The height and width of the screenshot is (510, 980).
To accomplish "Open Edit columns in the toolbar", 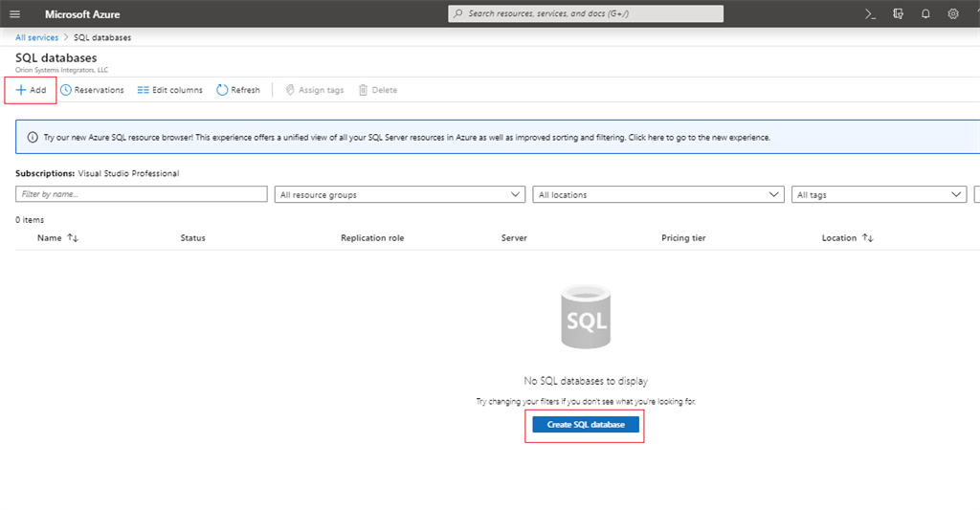I will click(x=170, y=90).
